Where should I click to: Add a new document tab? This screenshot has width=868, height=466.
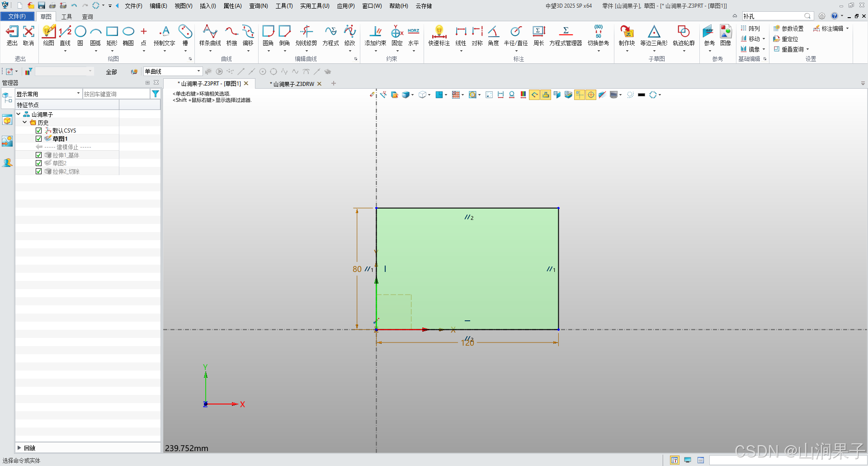334,83
